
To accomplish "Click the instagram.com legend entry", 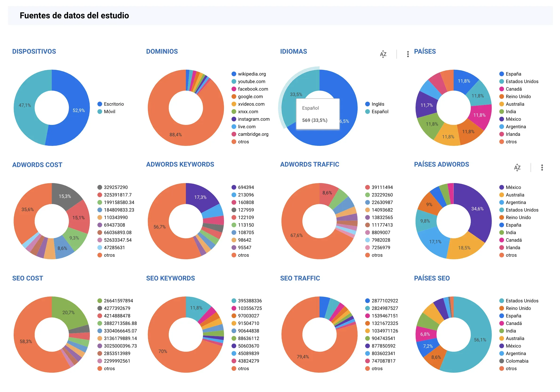I will [x=251, y=119].
